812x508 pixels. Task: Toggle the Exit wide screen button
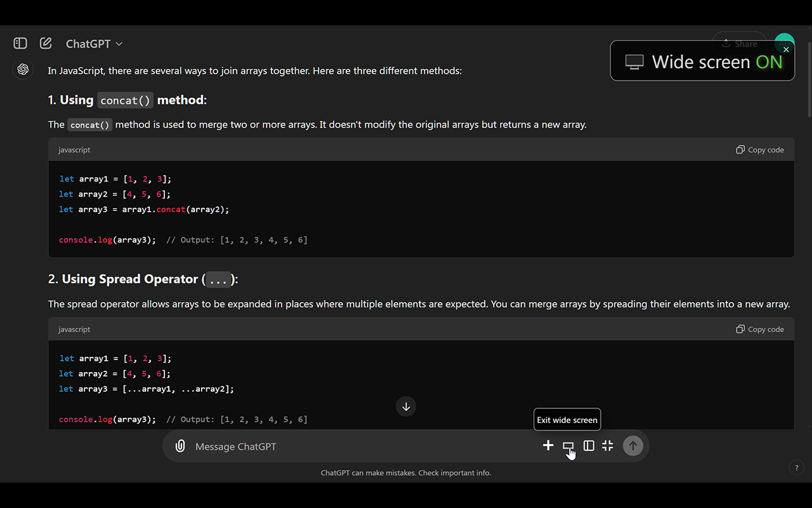568,446
